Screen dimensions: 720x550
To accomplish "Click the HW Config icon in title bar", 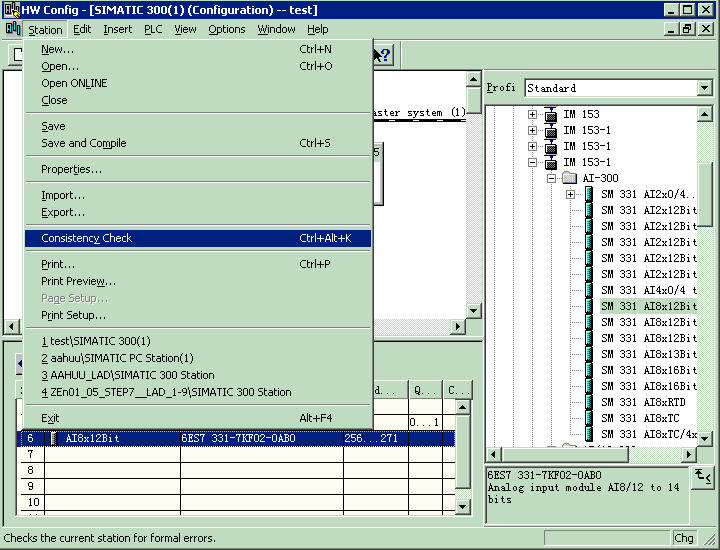I will click(x=11, y=10).
